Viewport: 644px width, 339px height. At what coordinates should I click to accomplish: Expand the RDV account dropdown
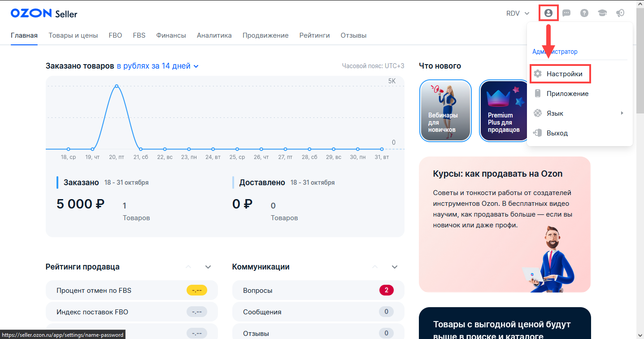point(518,13)
